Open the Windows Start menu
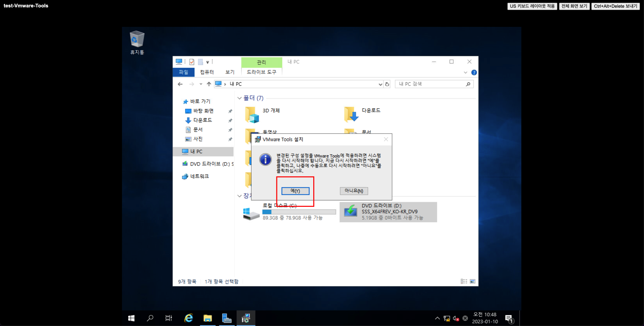The image size is (644, 326). click(131, 318)
